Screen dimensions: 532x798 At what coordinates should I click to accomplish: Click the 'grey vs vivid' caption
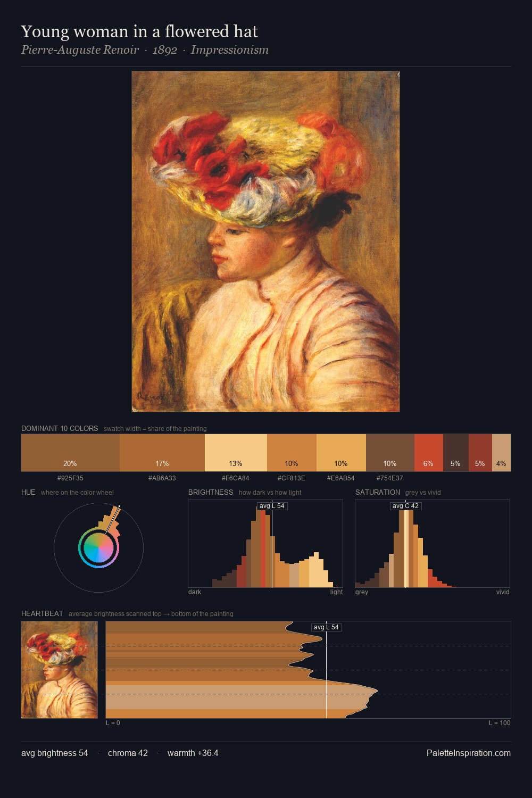click(423, 493)
